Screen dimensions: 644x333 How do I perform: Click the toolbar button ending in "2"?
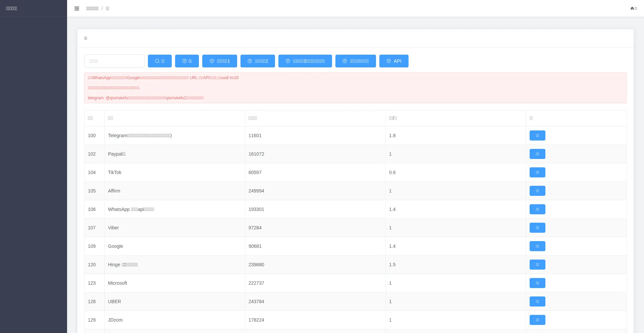(x=258, y=61)
